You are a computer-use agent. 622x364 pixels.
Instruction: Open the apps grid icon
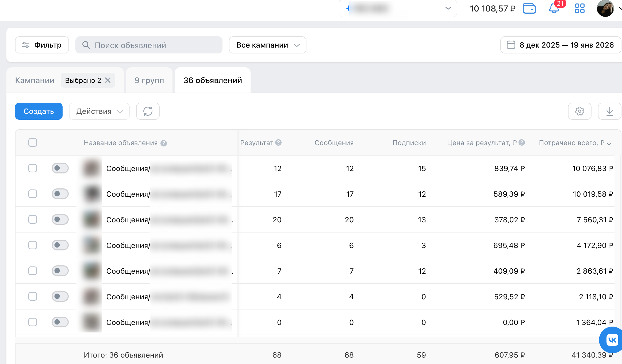pyautogui.click(x=579, y=9)
